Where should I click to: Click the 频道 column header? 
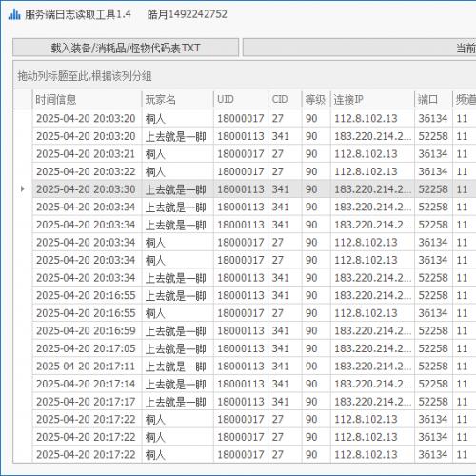(x=465, y=100)
